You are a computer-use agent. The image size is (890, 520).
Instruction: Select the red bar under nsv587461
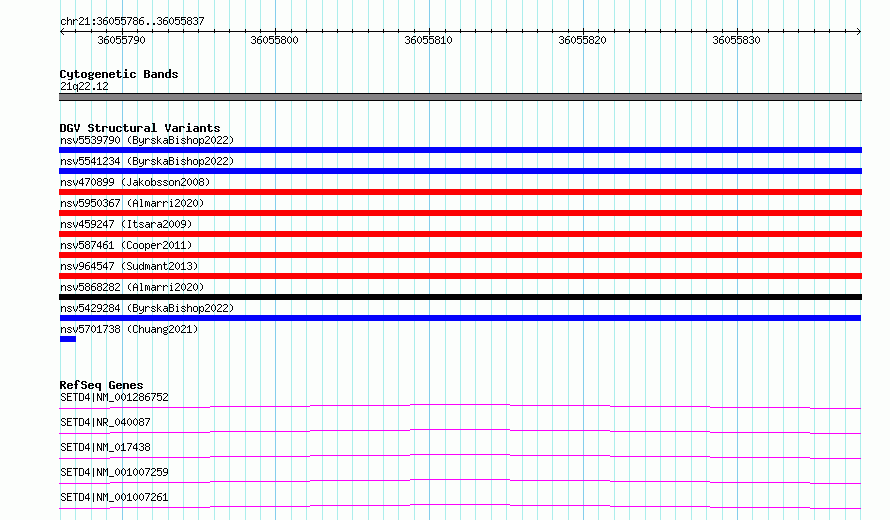pyautogui.click(x=460, y=255)
